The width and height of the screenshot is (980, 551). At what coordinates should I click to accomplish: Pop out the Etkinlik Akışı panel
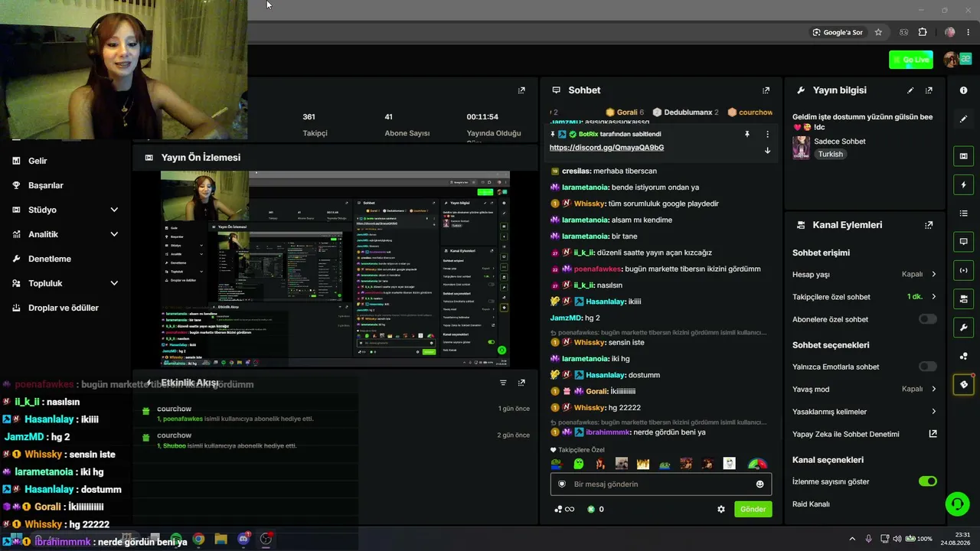click(x=521, y=383)
